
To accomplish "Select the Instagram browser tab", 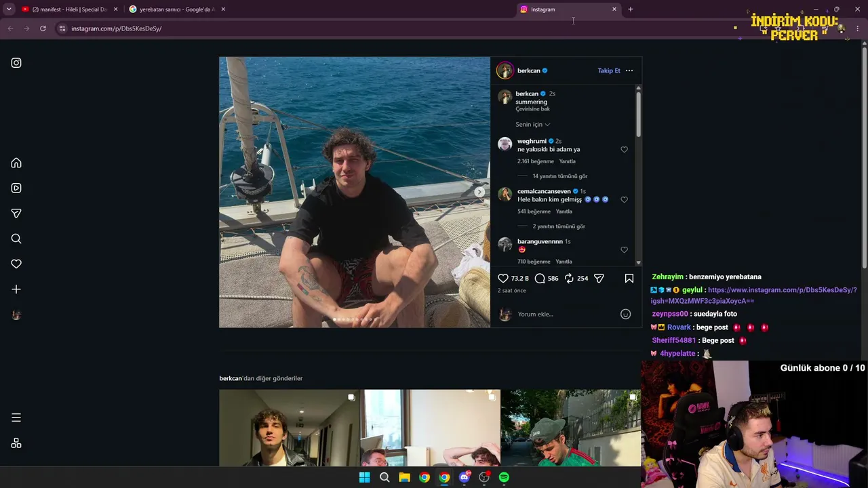I will pos(570,9).
